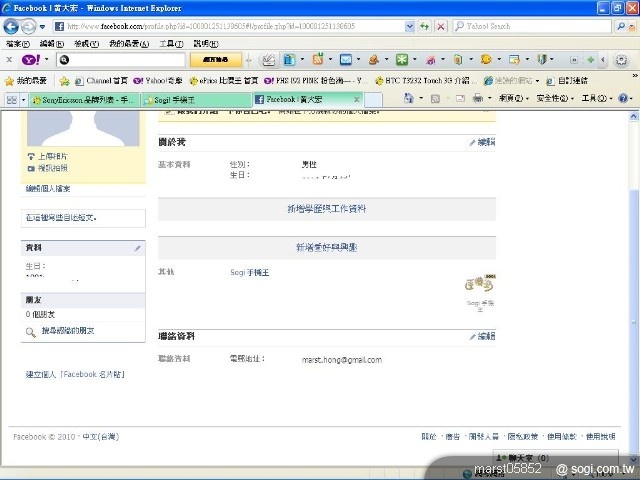
Task: Click the profile self-description text box
Action: coord(83,218)
